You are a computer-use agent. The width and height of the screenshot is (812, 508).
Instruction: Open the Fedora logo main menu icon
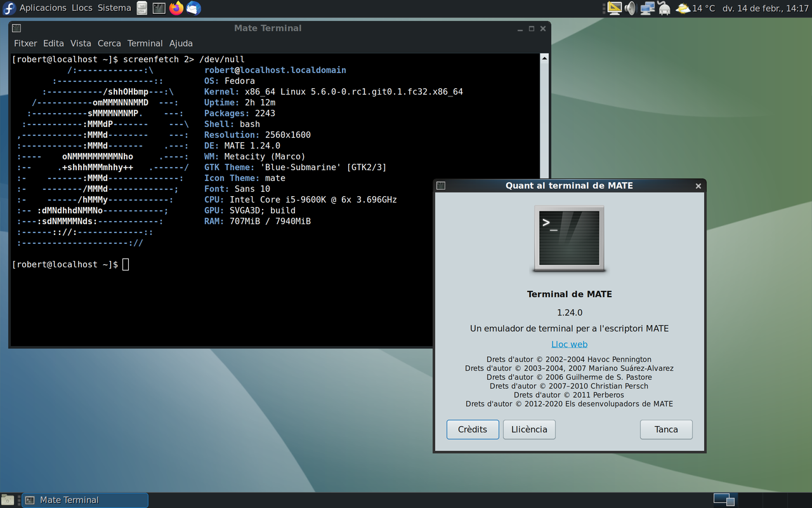click(x=9, y=8)
